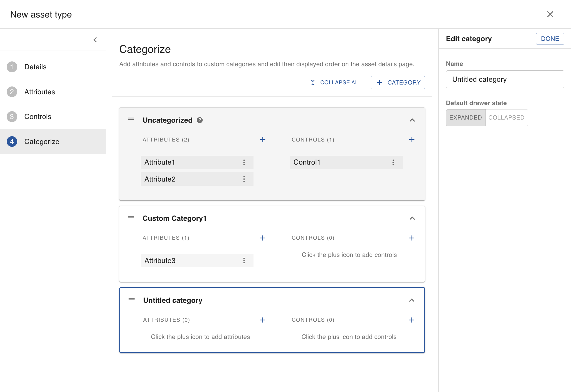Click Collapse All link

[336, 83]
